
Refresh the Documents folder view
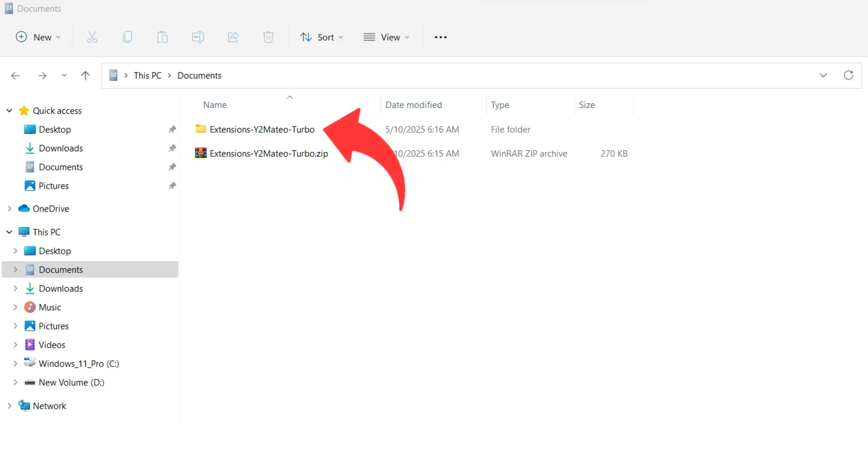click(x=848, y=75)
